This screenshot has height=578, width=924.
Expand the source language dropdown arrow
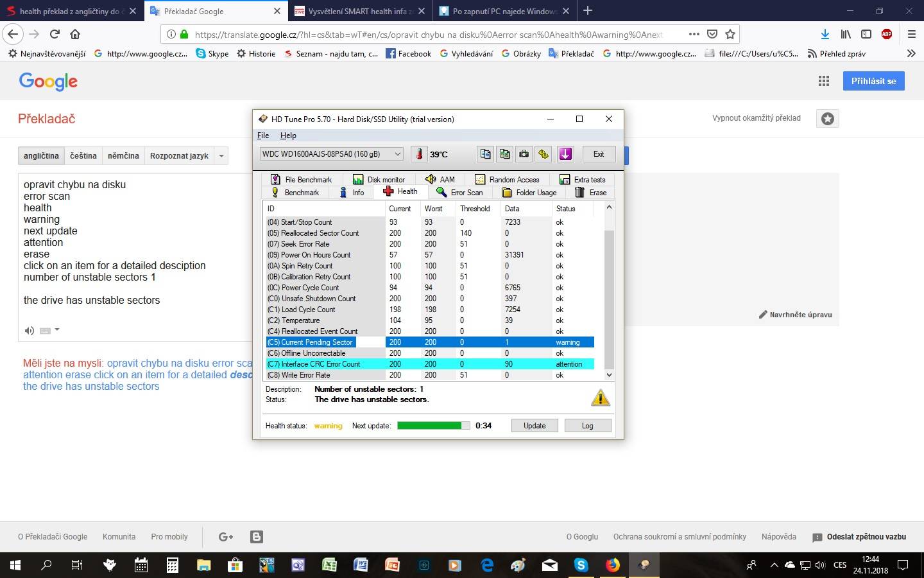[221, 155]
